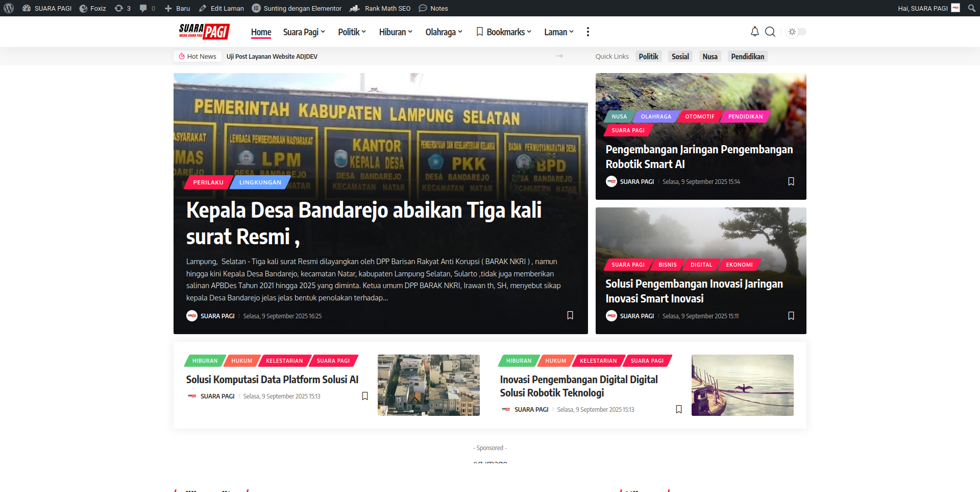Open Notes in admin bar
980x492 pixels.
point(433,8)
